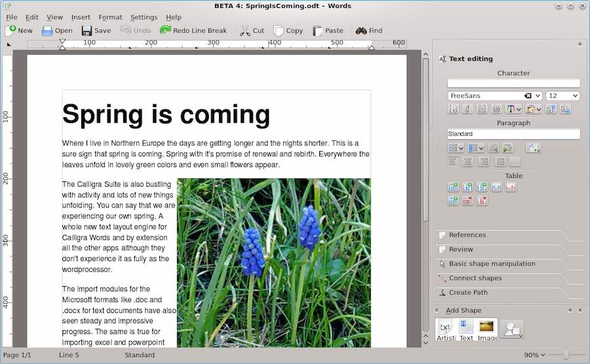Image resolution: width=590 pixels, height=364 pixels.
Task: Switch to the References tool panel
Action: click(467, 235)
